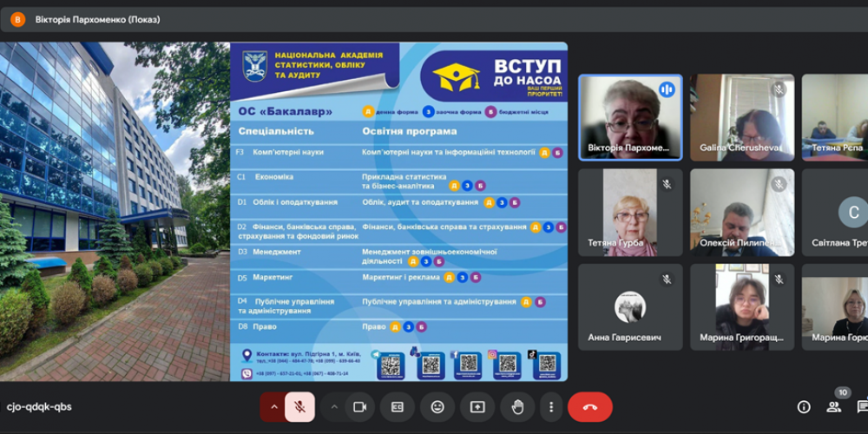Click the shared presentation slide
The image size is (868, 434).
click(398, 212)
